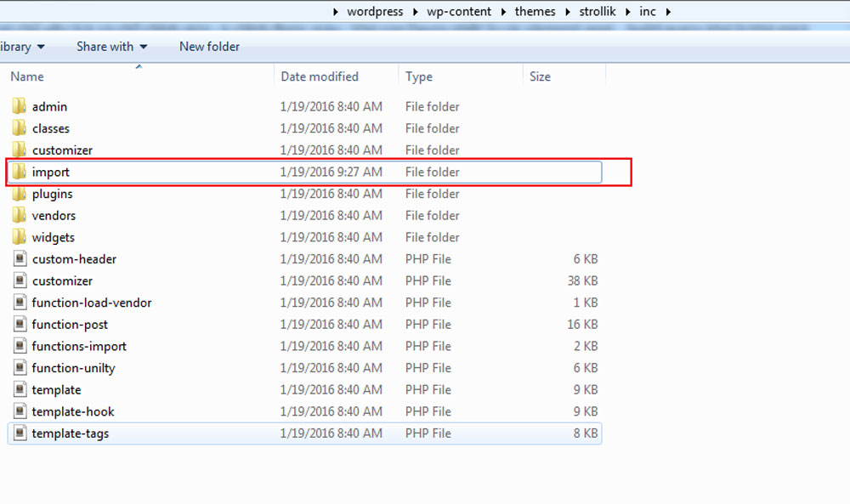
Task: Sort by Size column header
Action: [540, 76]
